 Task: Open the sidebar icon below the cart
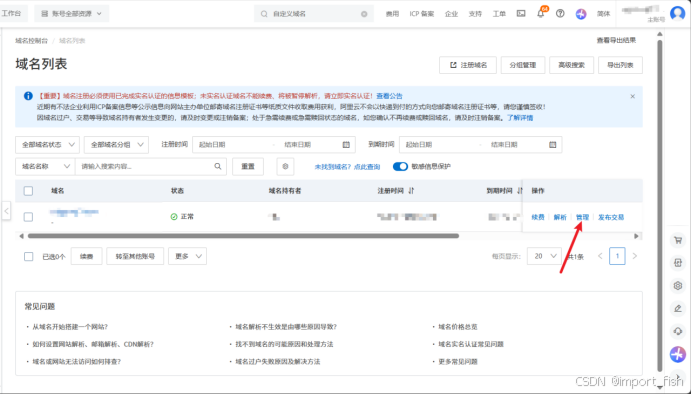pyautogui.click(x=678, y=263)
